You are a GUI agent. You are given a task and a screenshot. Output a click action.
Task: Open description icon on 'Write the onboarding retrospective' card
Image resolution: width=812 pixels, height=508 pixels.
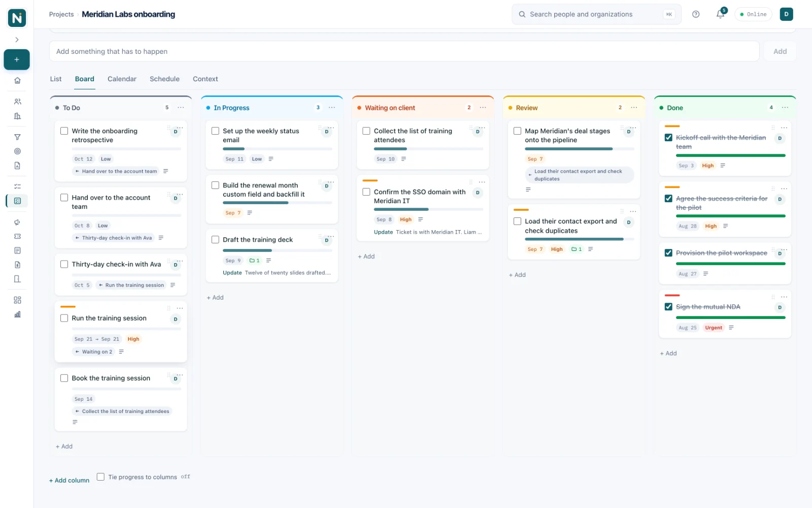click(x=166, y=171)
